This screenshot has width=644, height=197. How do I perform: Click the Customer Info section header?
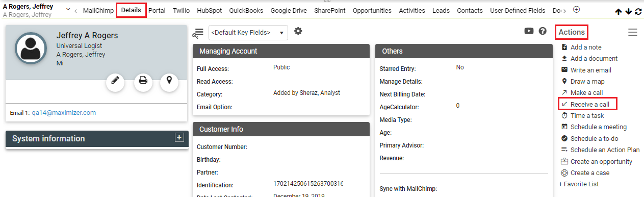pyautogui.click(x=281, y=129)
